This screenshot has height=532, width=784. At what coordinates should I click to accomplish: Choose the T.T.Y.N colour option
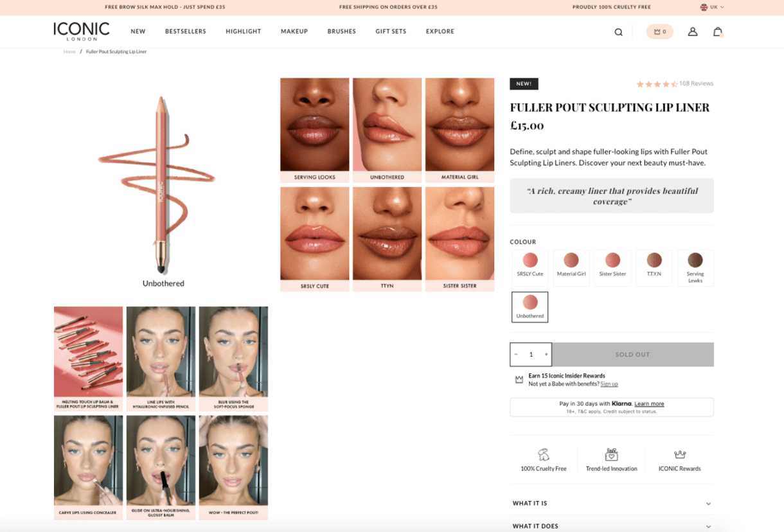(x=654, y=267)
